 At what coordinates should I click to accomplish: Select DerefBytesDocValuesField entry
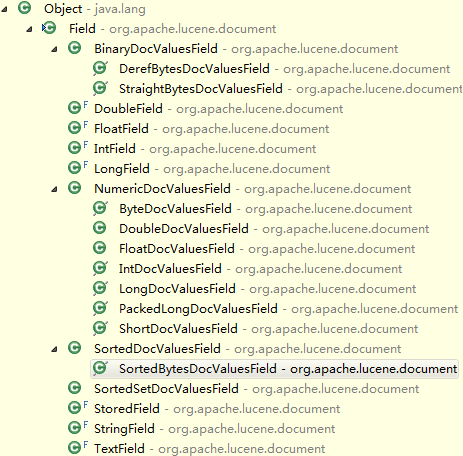(285, 69)
